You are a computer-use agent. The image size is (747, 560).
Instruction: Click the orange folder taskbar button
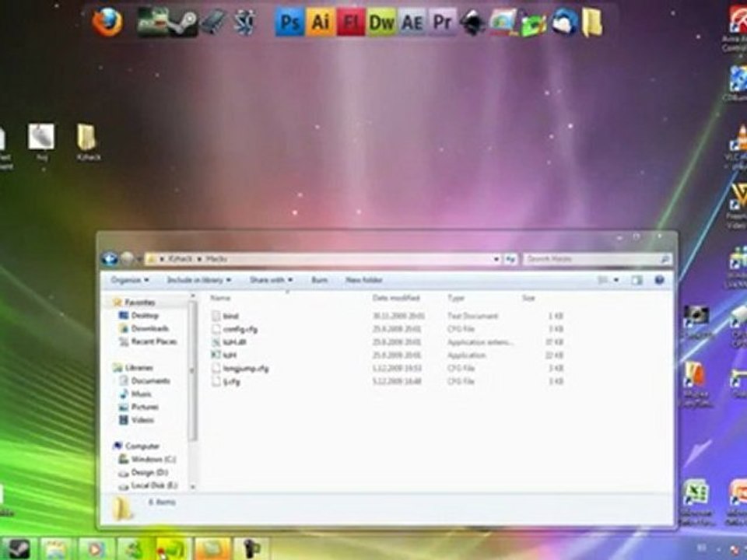pos(213,549)
